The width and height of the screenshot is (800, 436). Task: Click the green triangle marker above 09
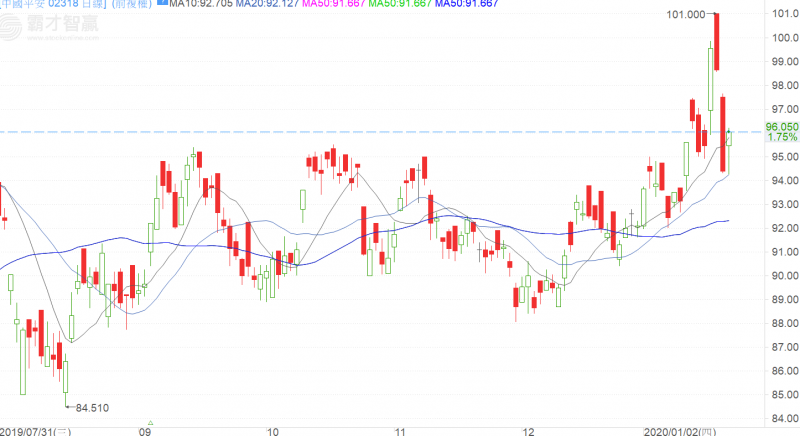[x=150, y=424]
